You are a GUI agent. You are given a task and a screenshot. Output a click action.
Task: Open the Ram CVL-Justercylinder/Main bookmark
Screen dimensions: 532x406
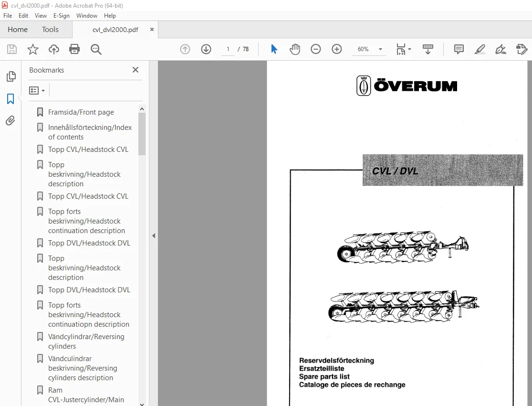click(x=86, y=395)
